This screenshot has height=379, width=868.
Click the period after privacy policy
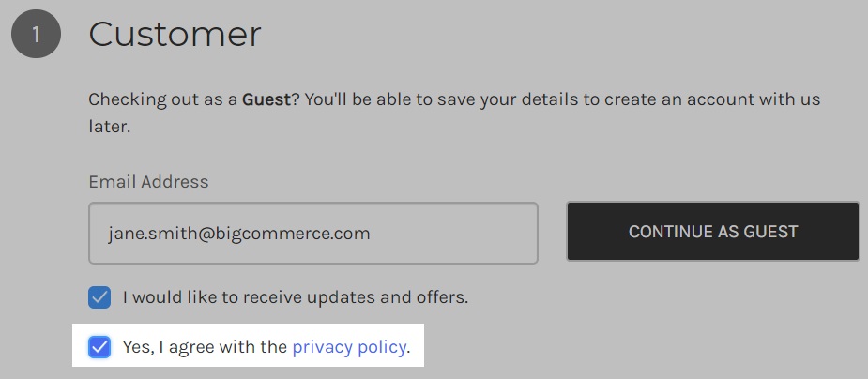point(409,348)
